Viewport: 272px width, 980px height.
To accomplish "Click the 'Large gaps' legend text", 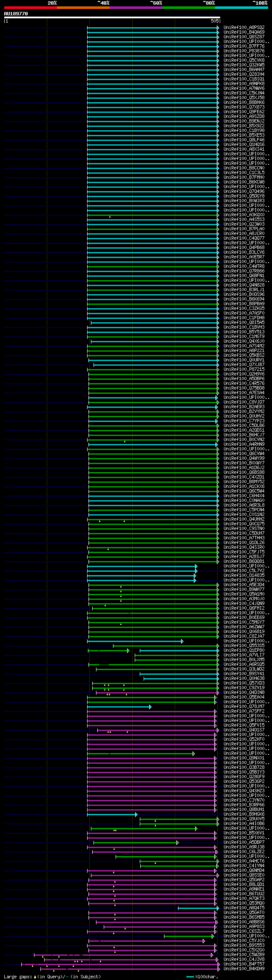I will 17,977.
